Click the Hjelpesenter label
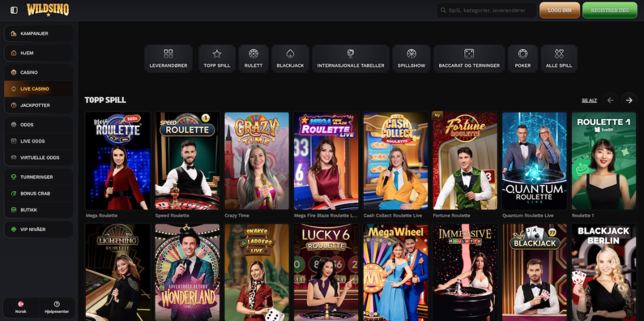This screenshot has width=644, height=321. [57, 312]
